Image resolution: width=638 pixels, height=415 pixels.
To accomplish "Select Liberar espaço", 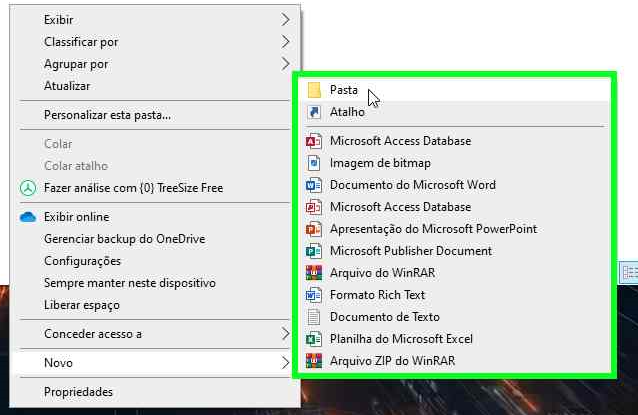I will 155,305.
